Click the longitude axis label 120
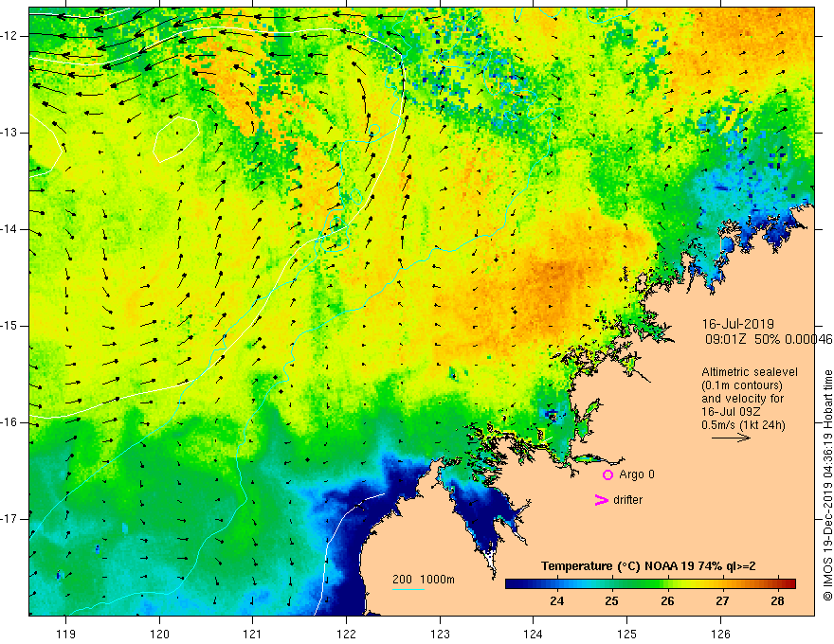 (x=159, y=634)
